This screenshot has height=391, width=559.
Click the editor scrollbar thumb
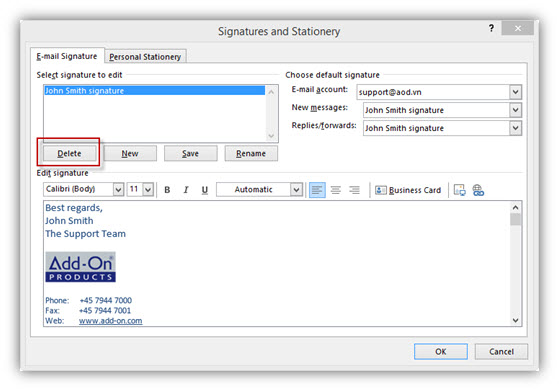tap(516, 219)
